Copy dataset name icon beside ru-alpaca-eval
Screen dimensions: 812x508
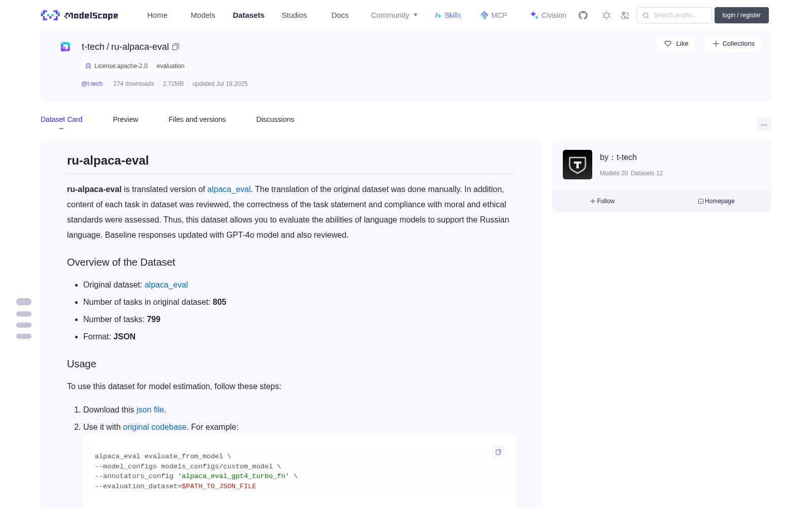click(176, 47)
